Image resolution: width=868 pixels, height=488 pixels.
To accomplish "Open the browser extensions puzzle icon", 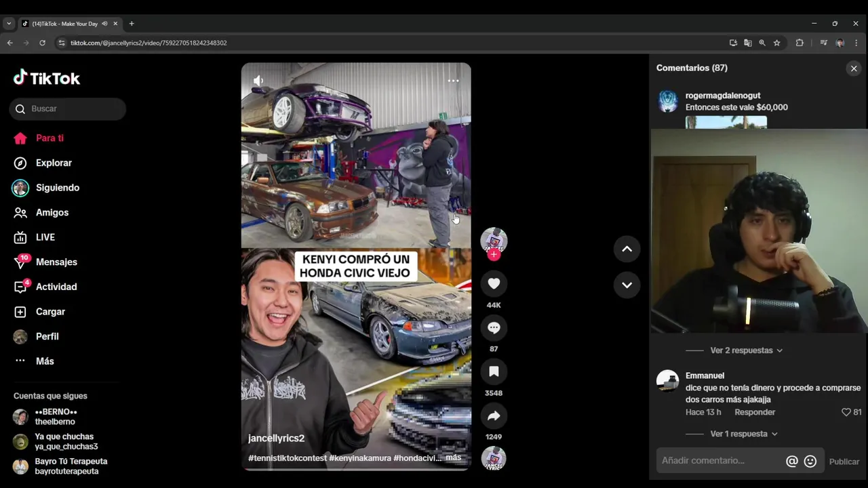I will [x=800, y=43].
